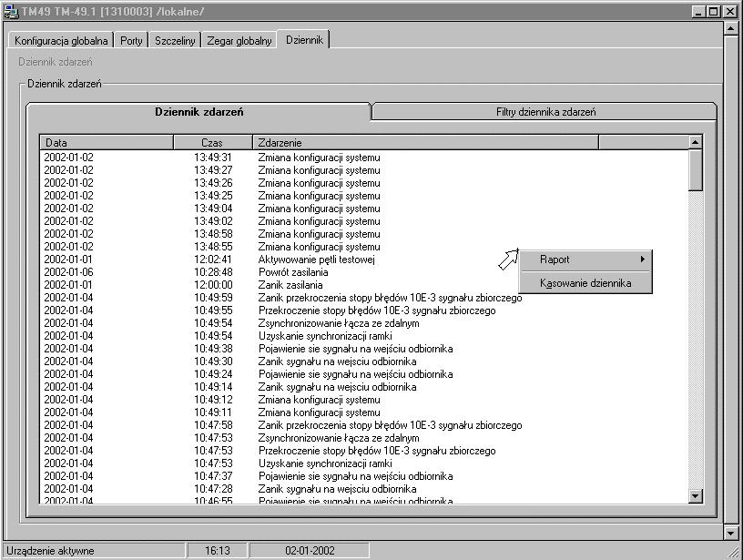Viewport: 743px width, 560px height.
Task: Sort by the Data column header
Action: click(107, 143)
